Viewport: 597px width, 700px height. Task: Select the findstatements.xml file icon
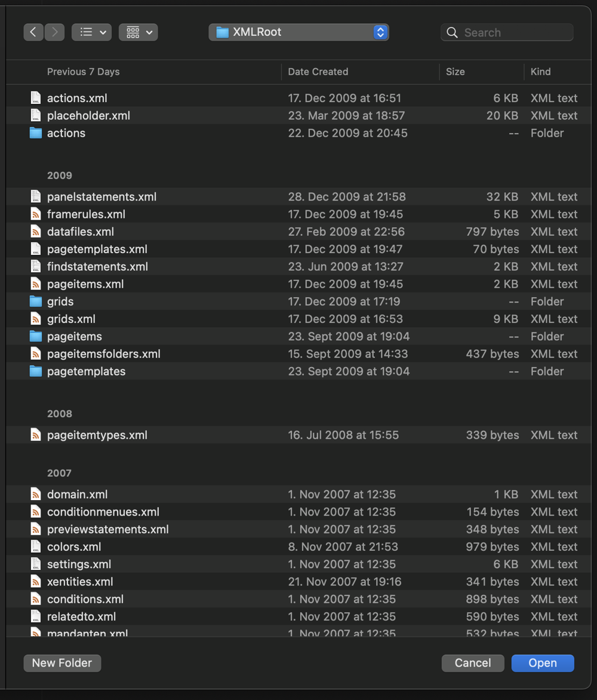36,267
